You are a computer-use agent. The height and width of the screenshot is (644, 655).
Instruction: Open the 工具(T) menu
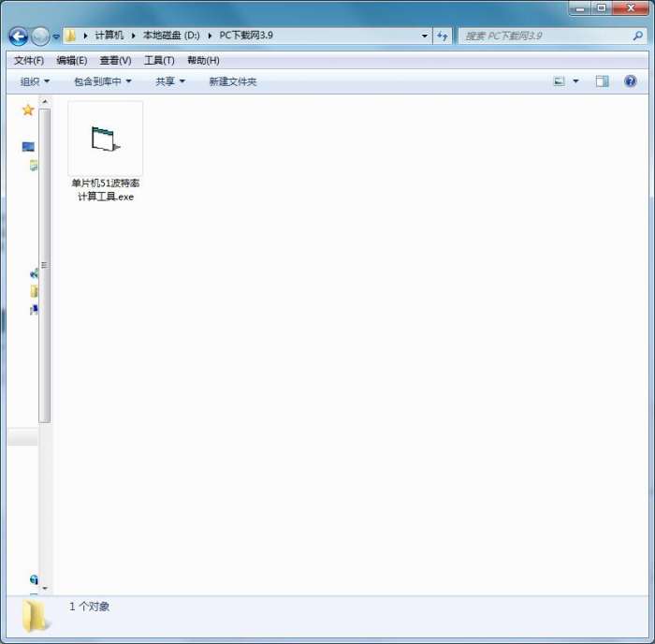coord(159,61)
